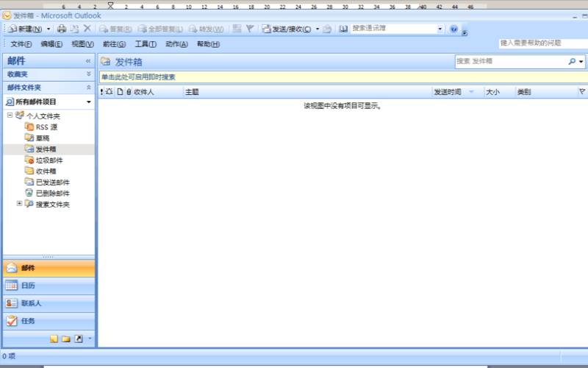Select the 收件箱 inbox folder
This screenshot has width=588, height=368.
click(x=46, y=171)
